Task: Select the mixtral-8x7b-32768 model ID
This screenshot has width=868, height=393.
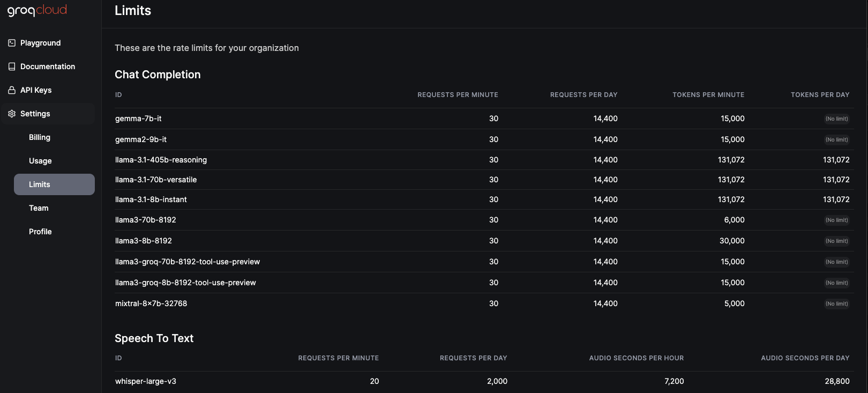Action: coord(151,303)
